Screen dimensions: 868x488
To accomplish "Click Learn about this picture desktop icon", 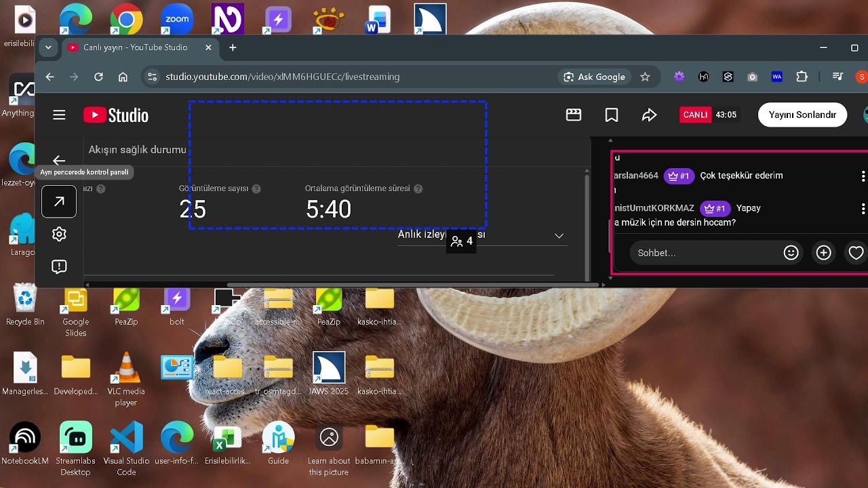I will (329, 449).
